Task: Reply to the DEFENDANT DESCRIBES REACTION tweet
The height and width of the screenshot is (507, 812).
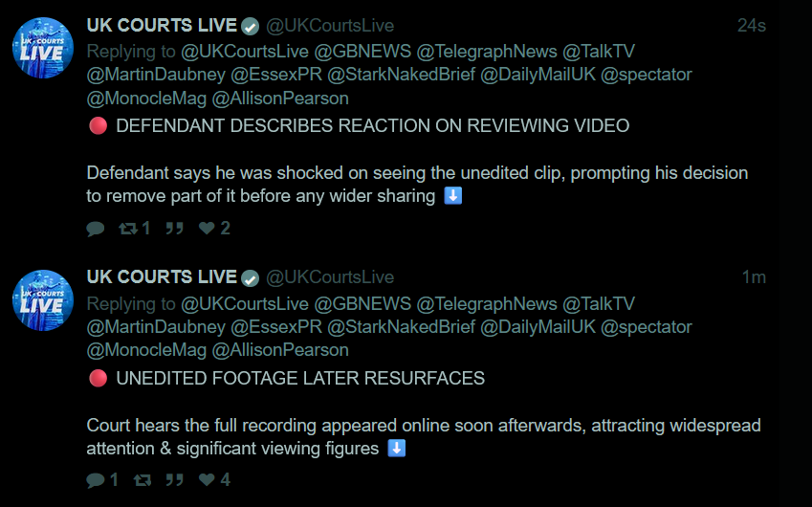Action: point(96,229)
